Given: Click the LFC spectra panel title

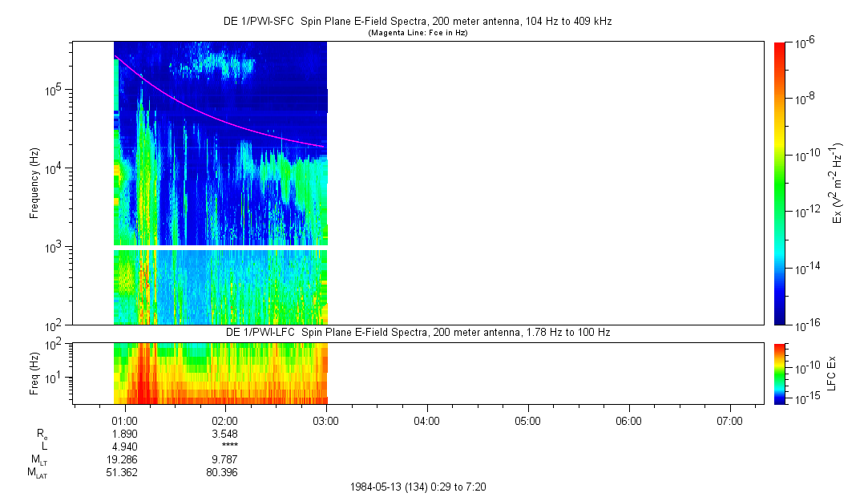Looking at the screenshot, I should [x=418, y=332].
